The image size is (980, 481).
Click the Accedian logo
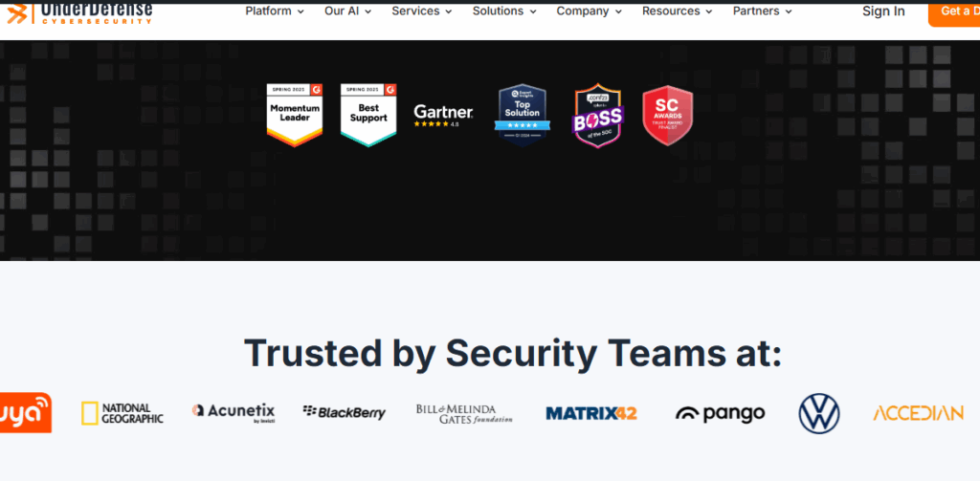point(918,413)
